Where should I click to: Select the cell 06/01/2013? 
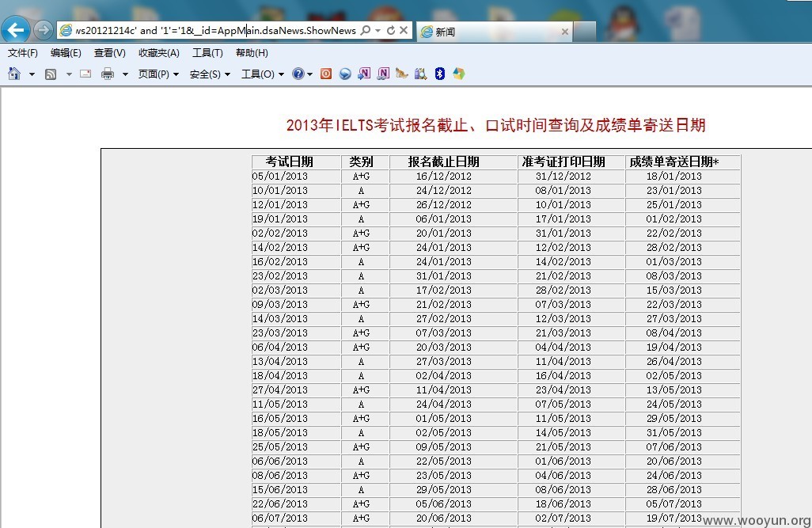coord(444,219)
